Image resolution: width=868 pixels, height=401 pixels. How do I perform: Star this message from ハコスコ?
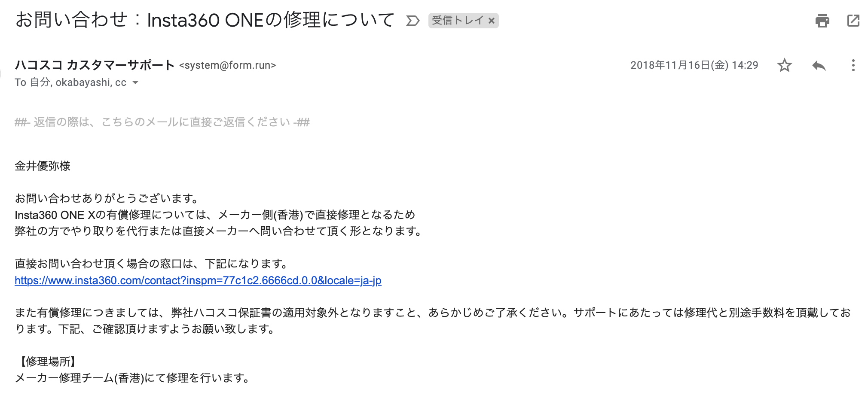point(784,65)
